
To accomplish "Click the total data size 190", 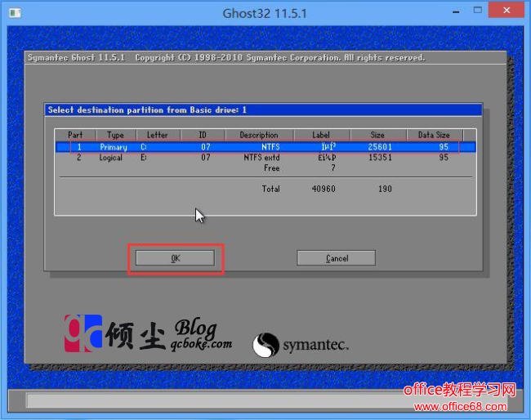I will coord(385,189).
